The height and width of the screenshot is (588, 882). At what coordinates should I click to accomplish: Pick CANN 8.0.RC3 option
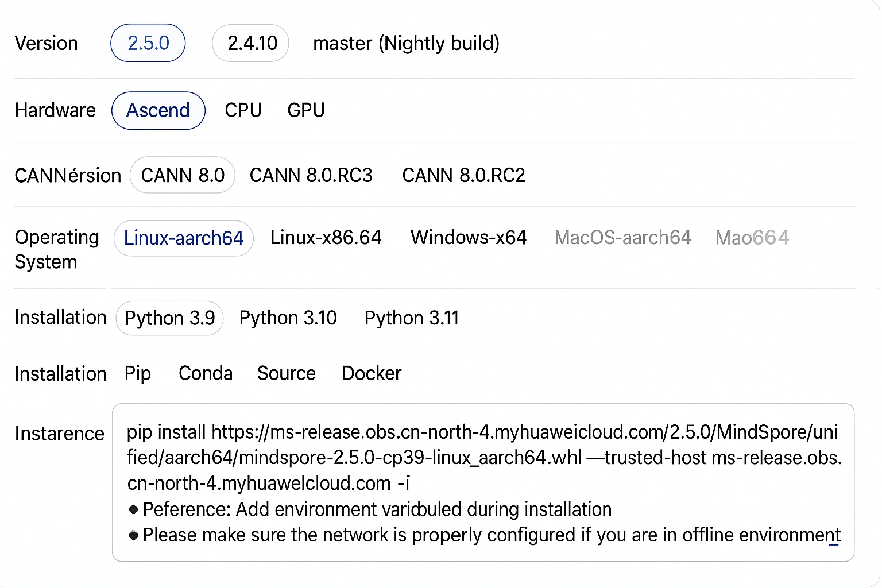pos(311,175)
